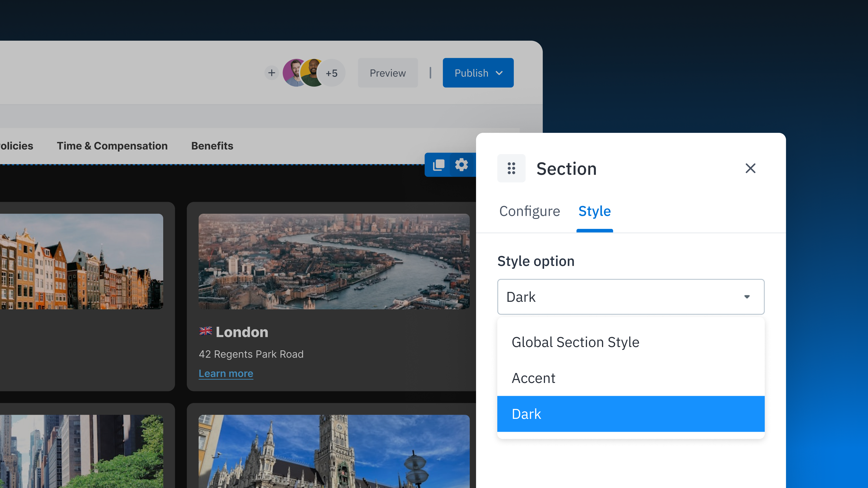Viewport: 868px width, 488px height.
Task: Select Global Section Style option
Action: coord(576,342)
